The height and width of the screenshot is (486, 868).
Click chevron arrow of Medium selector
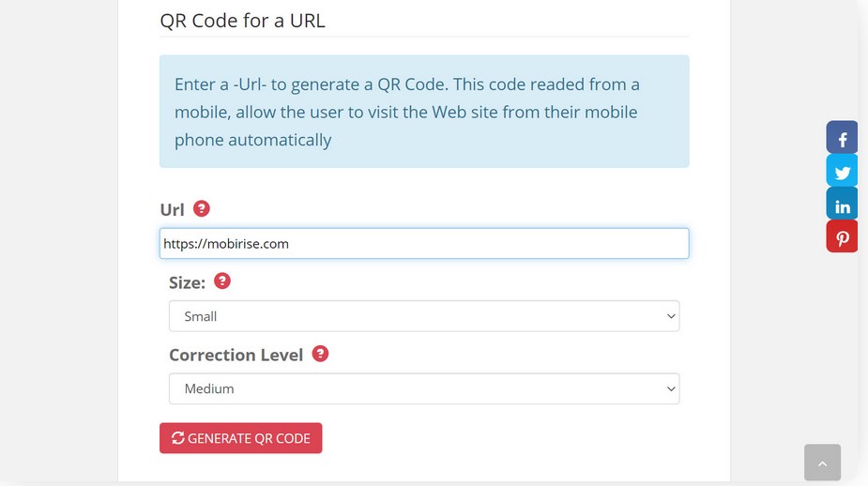click(671, 388)
